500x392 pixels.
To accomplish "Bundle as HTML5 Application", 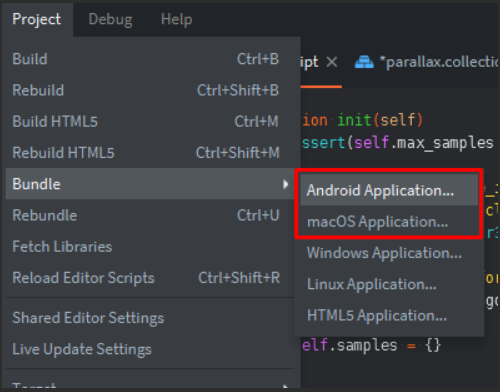I will [389, 316].
